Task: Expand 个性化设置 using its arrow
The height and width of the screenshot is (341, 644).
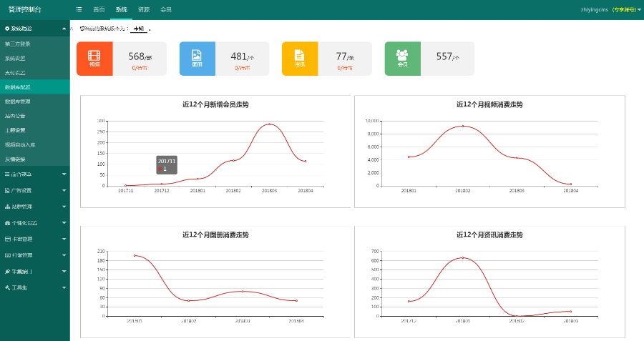Action: tap(64, 223)
